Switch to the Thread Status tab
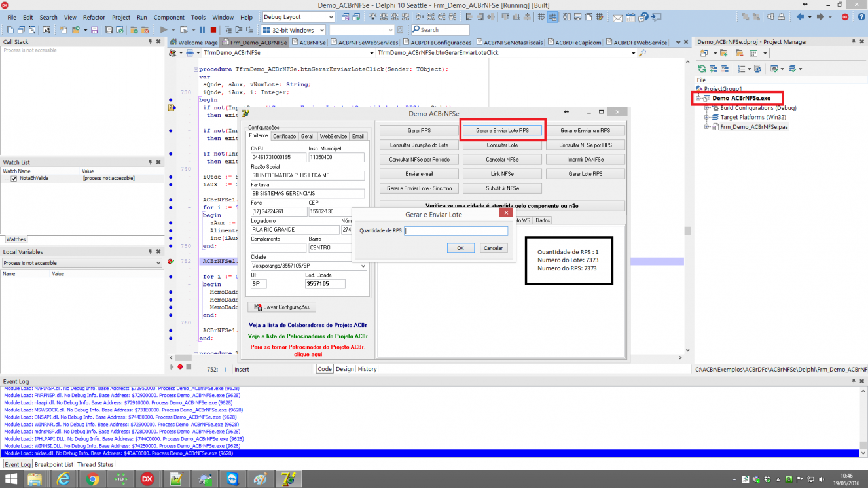Viewport: 868px width, 488px height. 95,464
